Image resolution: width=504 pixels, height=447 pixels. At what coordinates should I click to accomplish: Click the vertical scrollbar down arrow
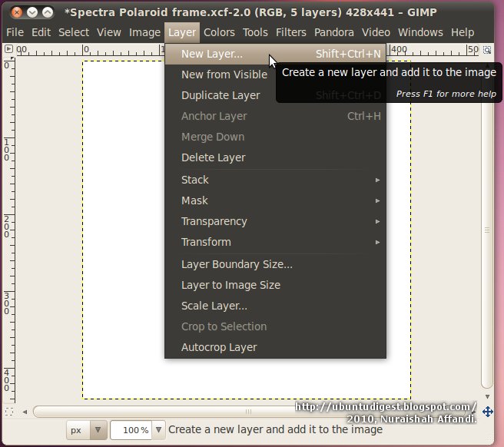coord(487,397)
